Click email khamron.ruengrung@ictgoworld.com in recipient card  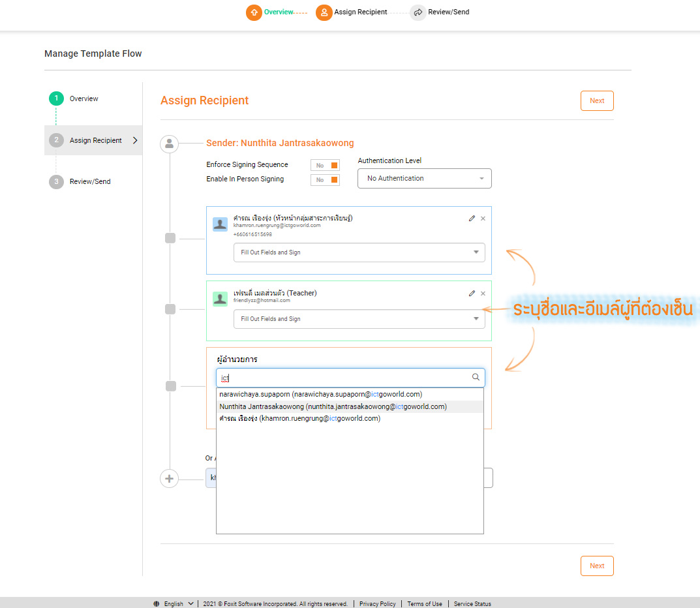(x=277, y=226)
